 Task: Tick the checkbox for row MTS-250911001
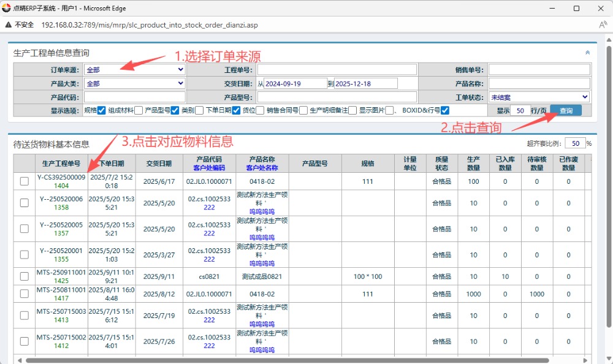click(x=24, y=276)
